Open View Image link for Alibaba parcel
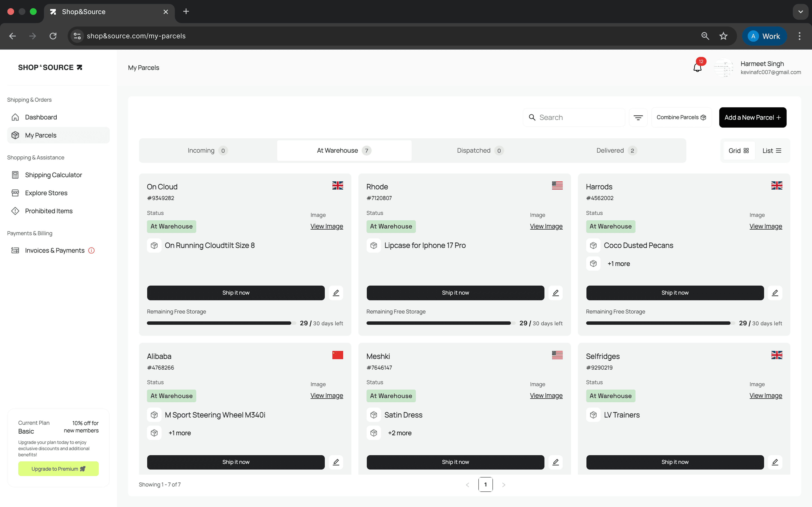 pyautogui.click(x=326, y=396)
